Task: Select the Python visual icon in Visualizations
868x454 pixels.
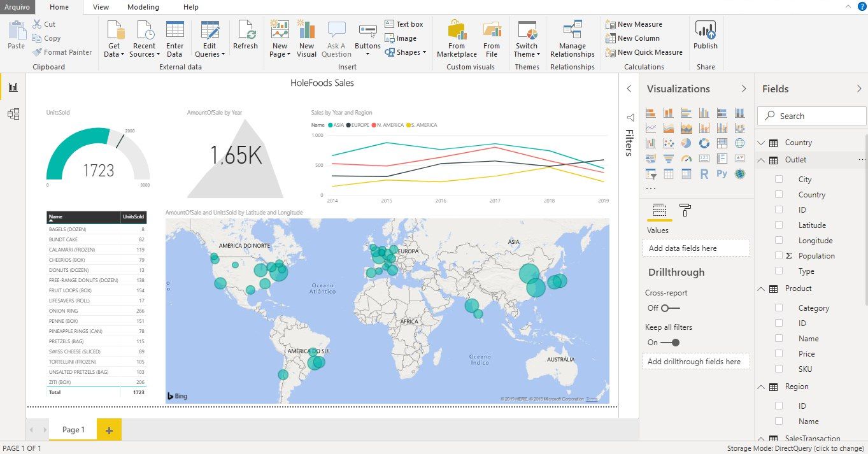Action: [x=722, y=173]
